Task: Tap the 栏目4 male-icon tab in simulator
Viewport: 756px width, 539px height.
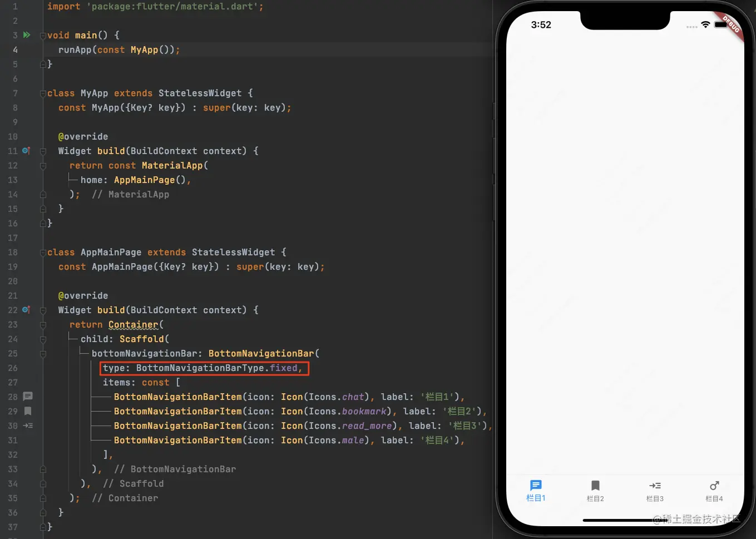Action: click(x=714, y=491)
